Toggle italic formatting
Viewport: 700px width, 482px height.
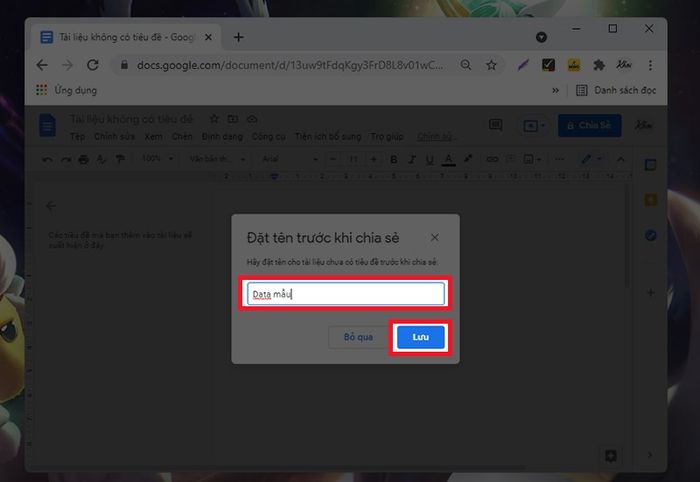(x=412, y=159)
